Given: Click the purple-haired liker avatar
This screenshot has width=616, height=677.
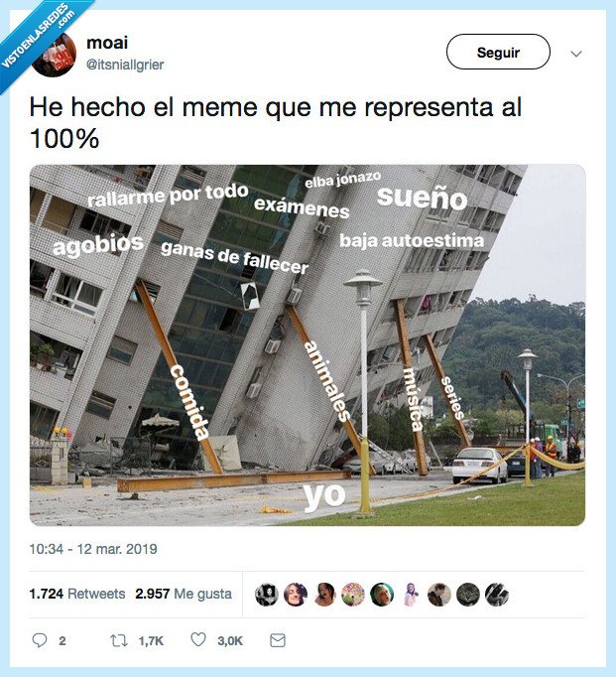Looking at the screenshot, I should (411, 595).
